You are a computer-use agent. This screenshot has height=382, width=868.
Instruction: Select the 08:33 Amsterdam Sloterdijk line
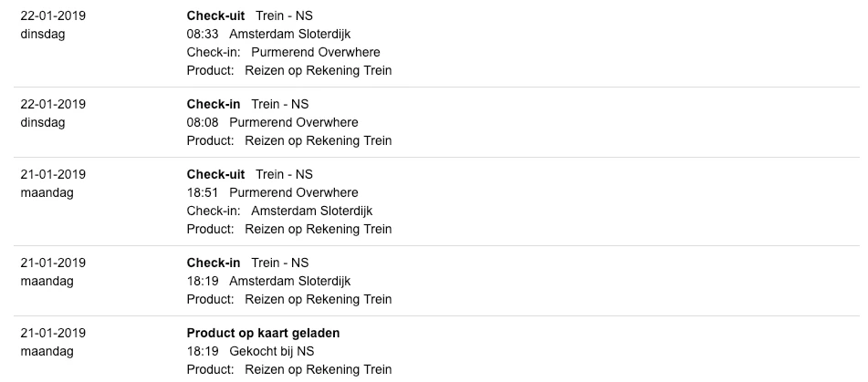click(x=268, y=34)
